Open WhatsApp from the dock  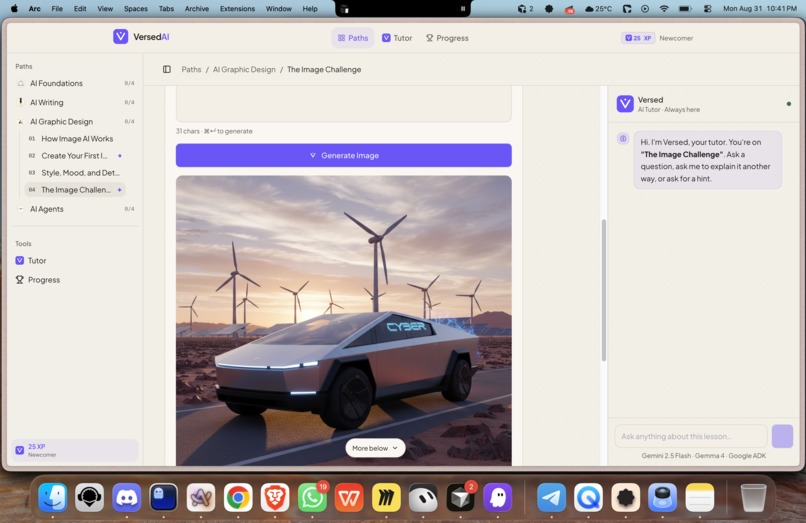[x=312, y=497]
